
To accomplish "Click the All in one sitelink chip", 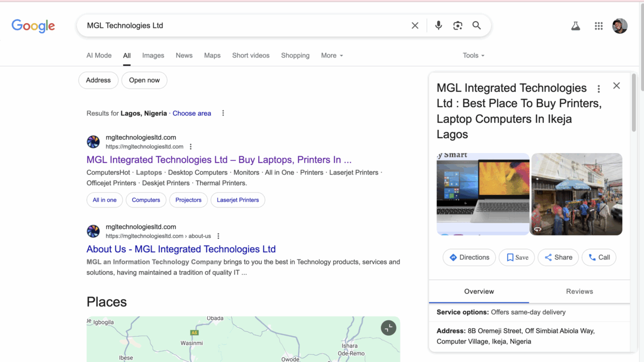I will pos(105,200).
